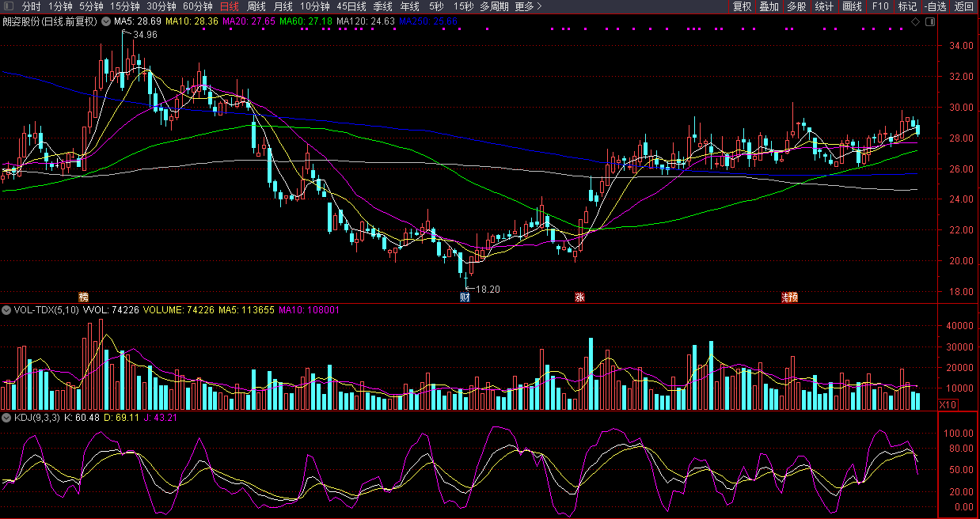This screenshot has height=519, width=980.
Task: Click the 复权 adjustment button
Action: 742,6
